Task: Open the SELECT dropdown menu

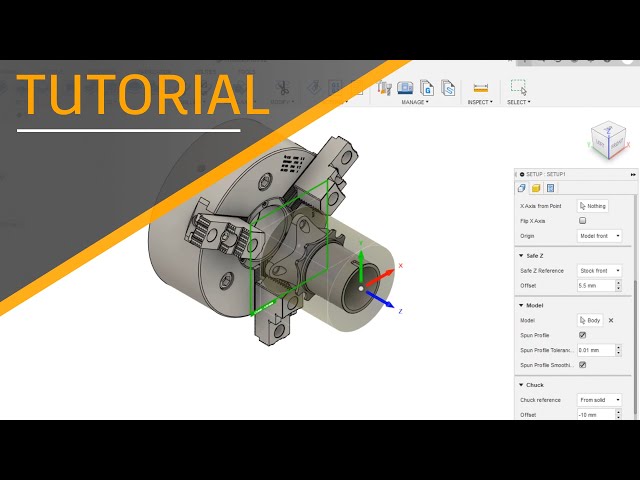Action: click(x=518, y=102)
